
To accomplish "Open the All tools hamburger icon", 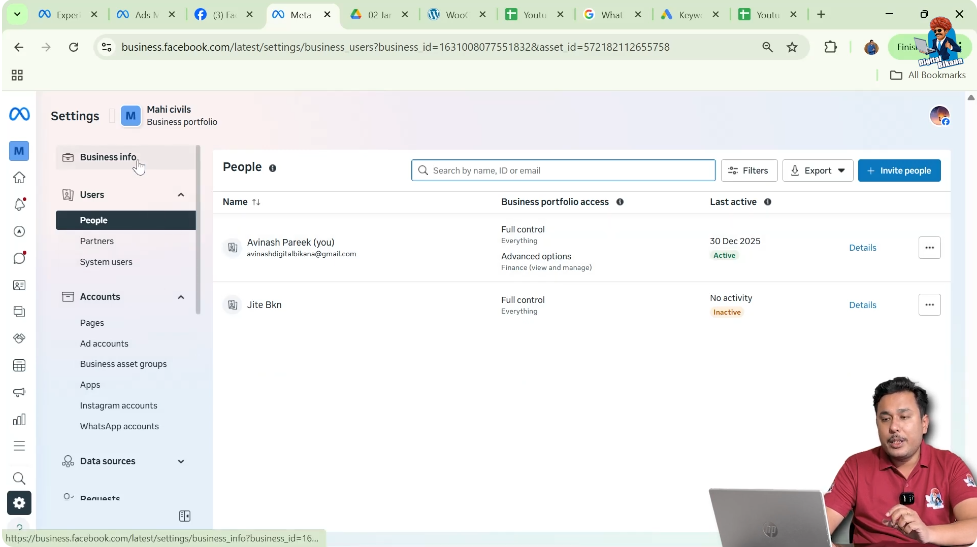I will tap(19, 446).
